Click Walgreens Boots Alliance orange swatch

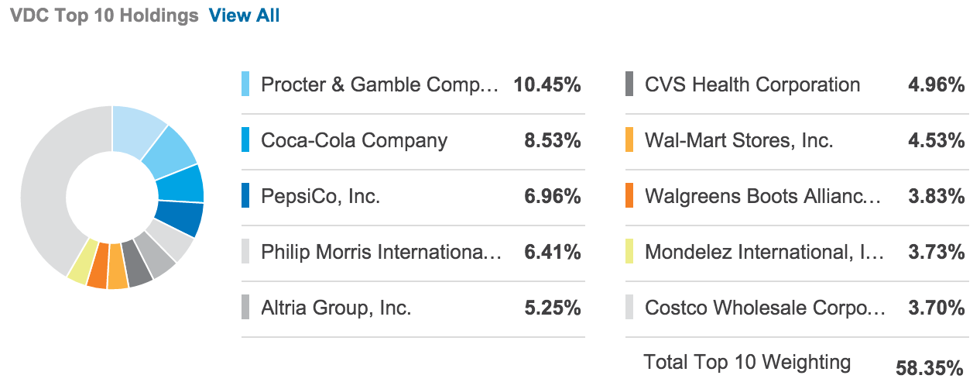629,196
